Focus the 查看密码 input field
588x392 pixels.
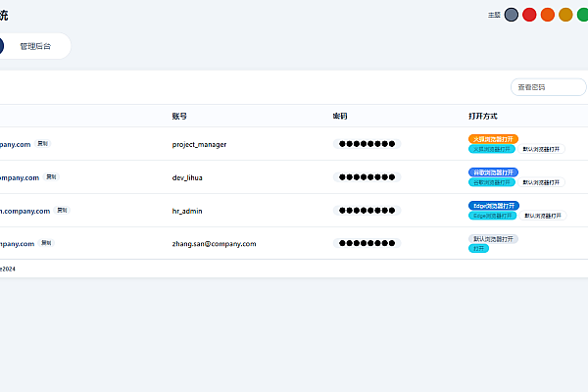[x=548, y=87]
